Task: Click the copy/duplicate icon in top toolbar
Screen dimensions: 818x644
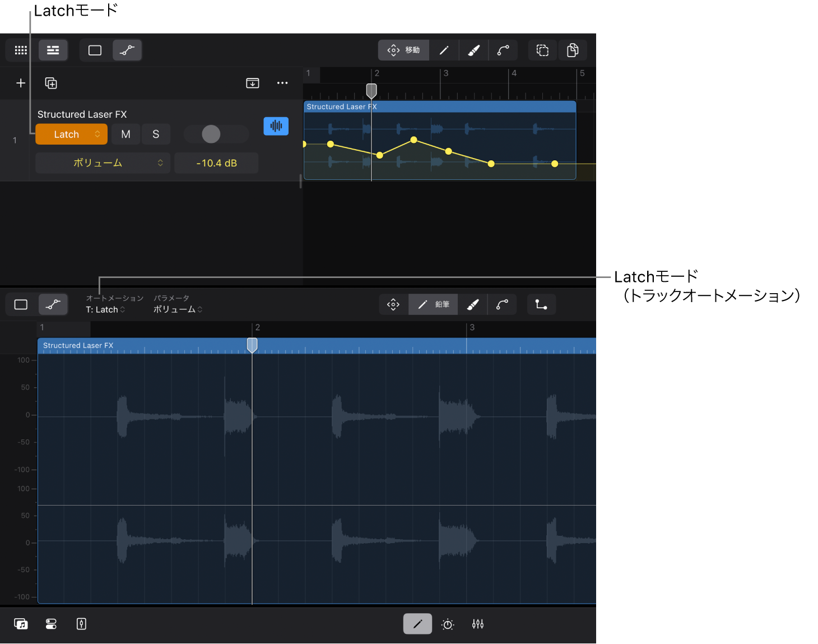Action: tap(573, 50)
